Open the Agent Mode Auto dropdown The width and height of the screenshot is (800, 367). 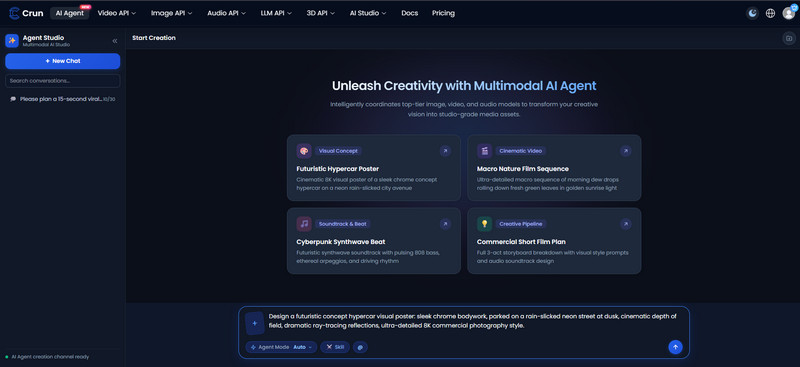(x=281, y=347)
